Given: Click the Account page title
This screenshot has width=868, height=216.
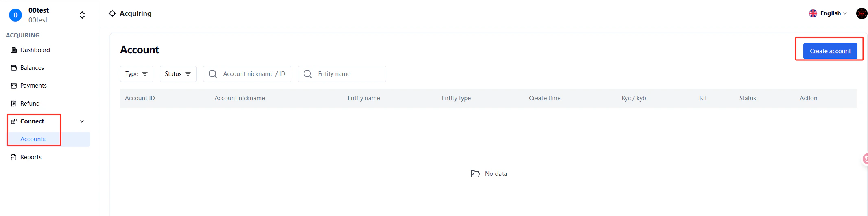Looking at the screenshot, I should (x=140, y=50).
